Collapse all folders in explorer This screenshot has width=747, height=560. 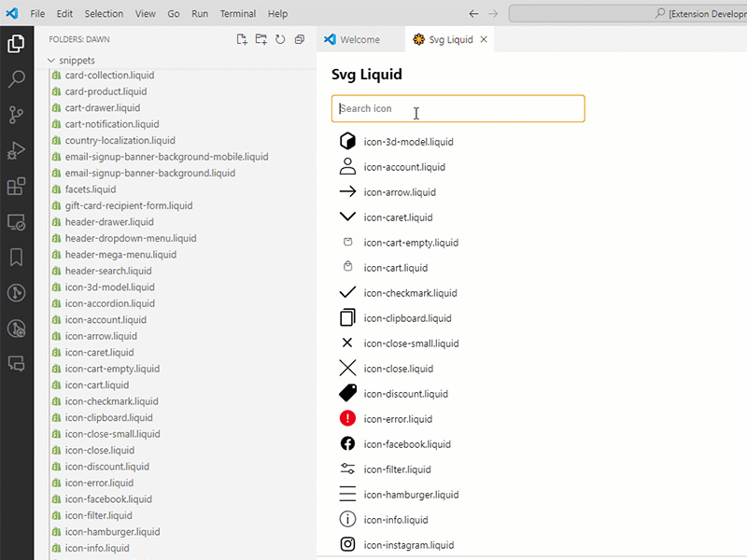coord(300,39)
